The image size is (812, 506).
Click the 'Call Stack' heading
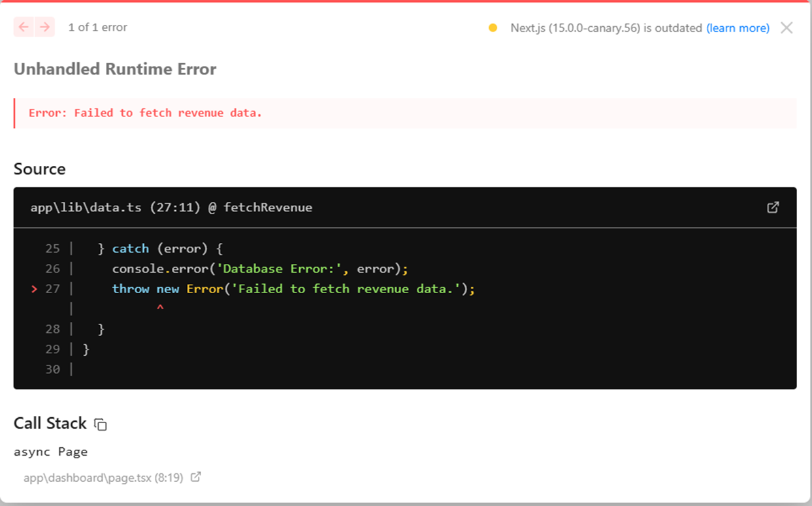tap(50, 423)
